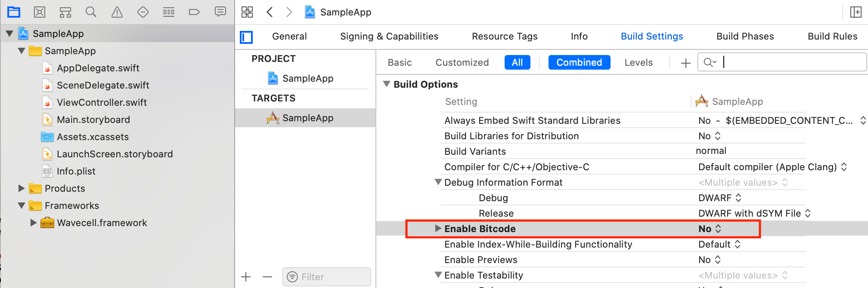Image resolution: width=868 pixels, height=288 pixels.
Task: Select the SampleApp project entry
Action: [x=307, y=78]
